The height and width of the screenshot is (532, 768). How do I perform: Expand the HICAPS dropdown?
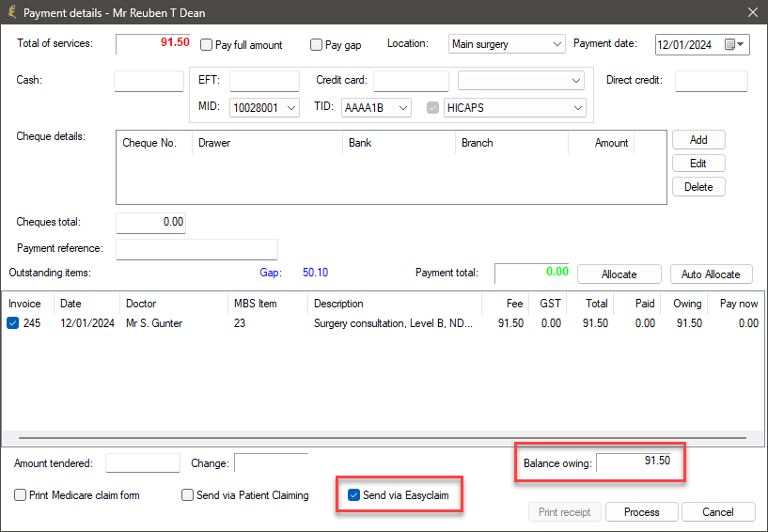pos(514,108)
